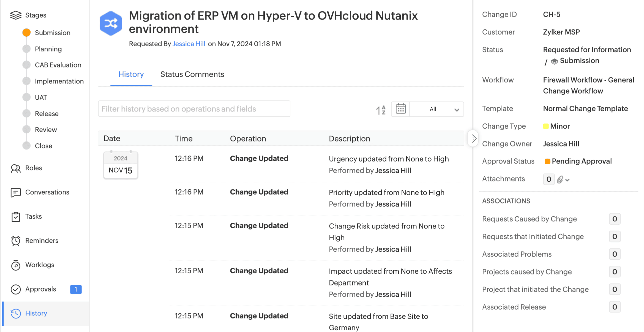Open Jessica Hill requester link
This screenshot has width=644, height=332.
(189, 44)
